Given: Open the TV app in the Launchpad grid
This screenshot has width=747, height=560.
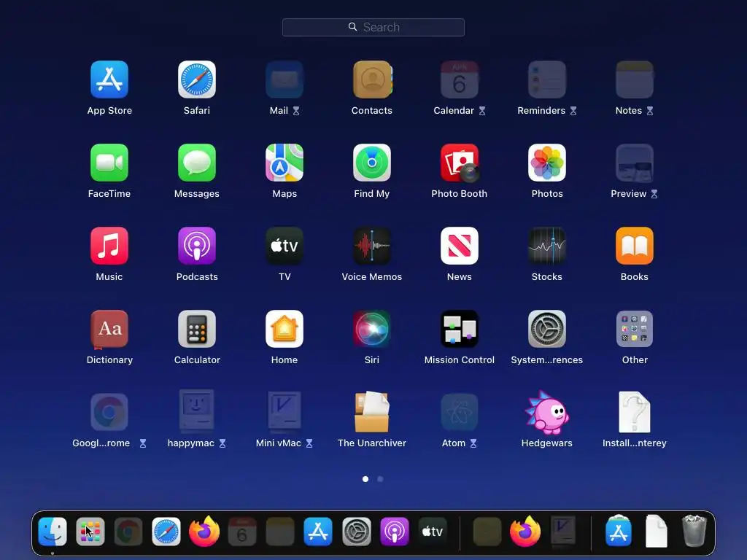Looking at the screenshot, I should tap(285, 246).
